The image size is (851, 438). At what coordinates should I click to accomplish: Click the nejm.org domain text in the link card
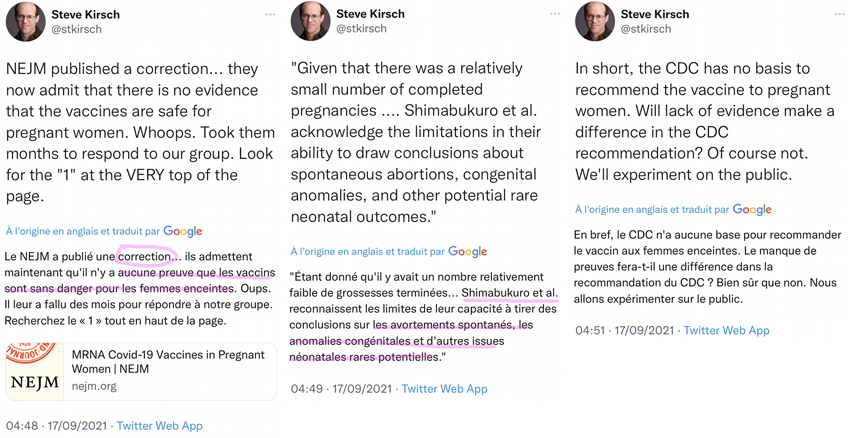(96, 385)
